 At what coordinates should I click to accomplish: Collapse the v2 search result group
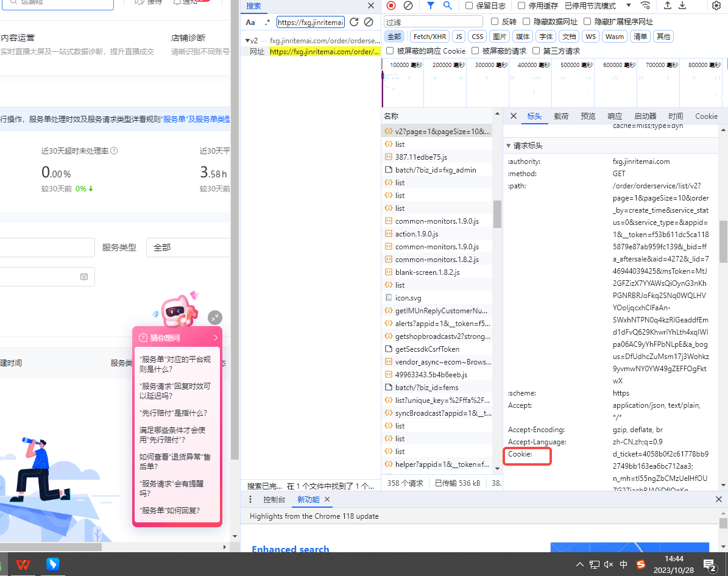coord(247,41)
